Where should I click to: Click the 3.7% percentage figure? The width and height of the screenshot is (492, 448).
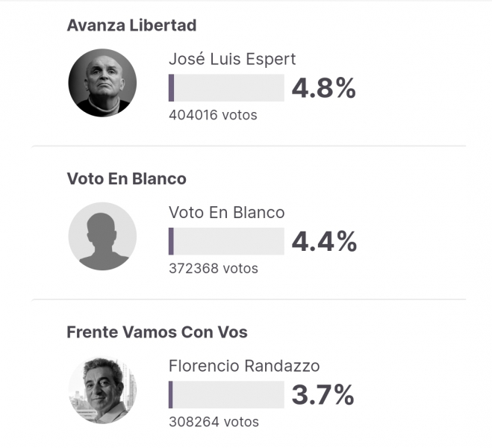click(323, 395)
